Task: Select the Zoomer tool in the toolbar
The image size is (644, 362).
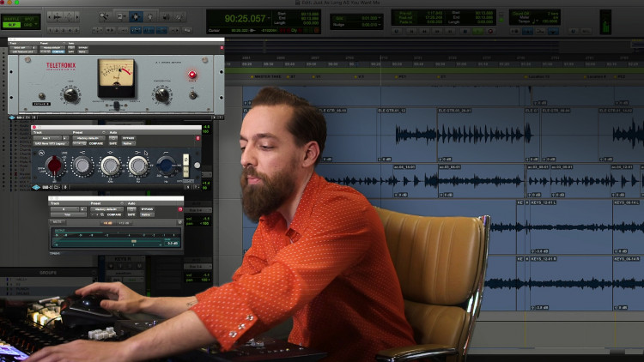Action: (x=104, y=17)
